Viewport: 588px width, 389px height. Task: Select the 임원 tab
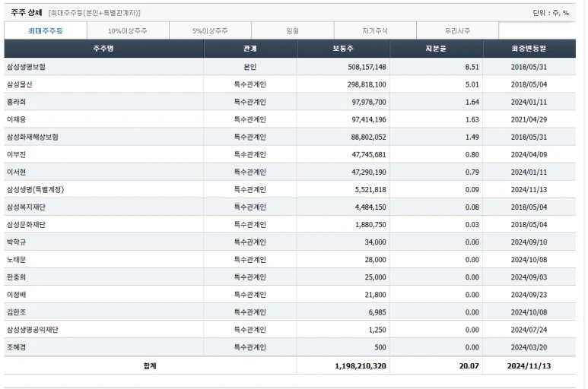point(293,30)
